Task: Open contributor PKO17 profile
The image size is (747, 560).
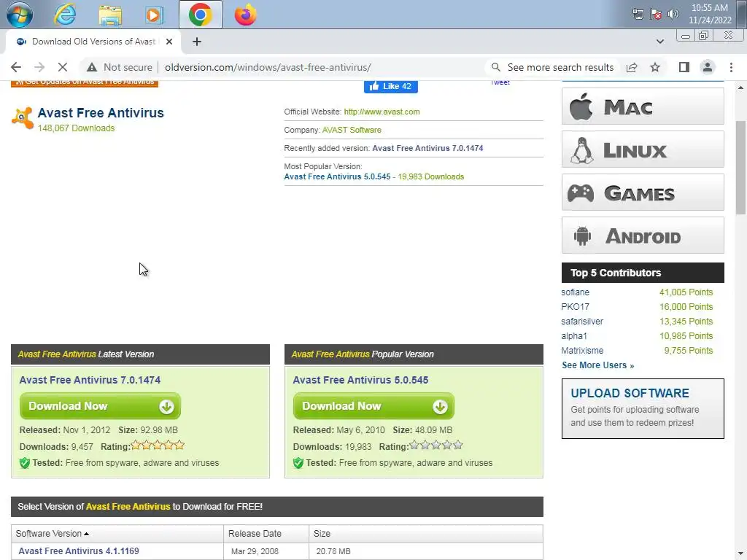Action: (575, 307)
